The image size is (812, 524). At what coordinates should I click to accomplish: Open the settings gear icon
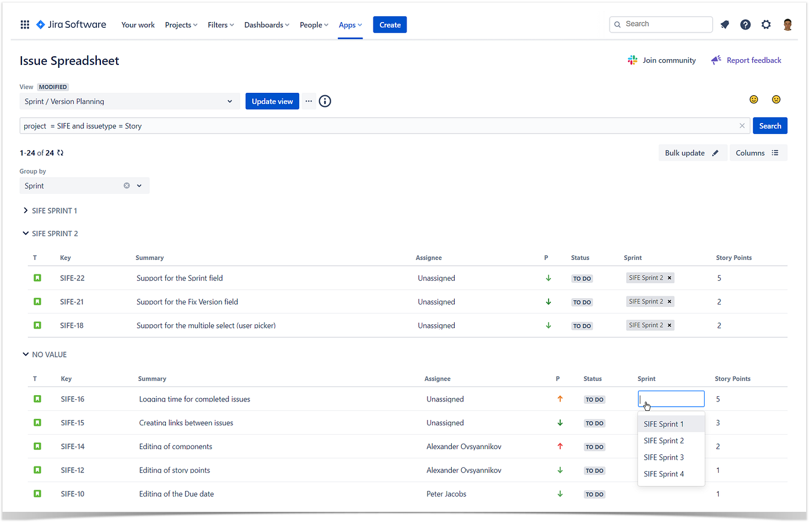pos(766,24)
